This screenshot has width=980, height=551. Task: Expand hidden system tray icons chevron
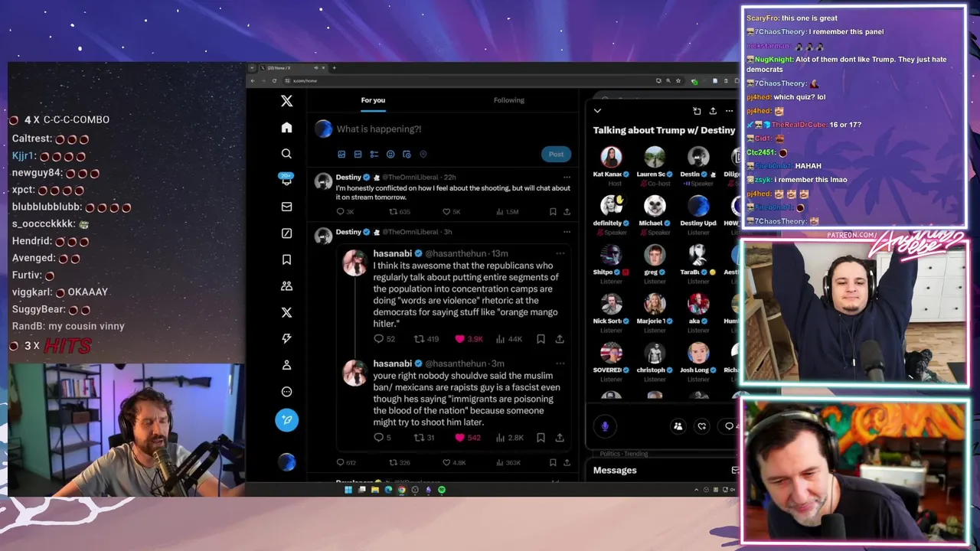pyautogui.click(x=697, y=490)
